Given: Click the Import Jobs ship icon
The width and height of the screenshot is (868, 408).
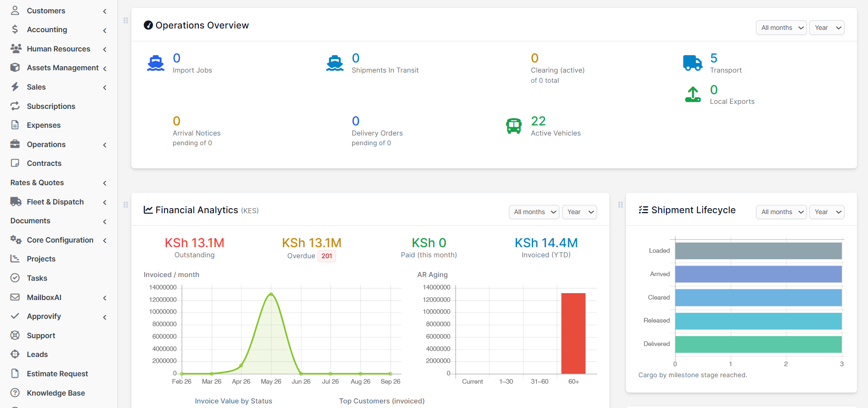Looking at the screenshot, I should pyautogui.click(x=156, y=63).
